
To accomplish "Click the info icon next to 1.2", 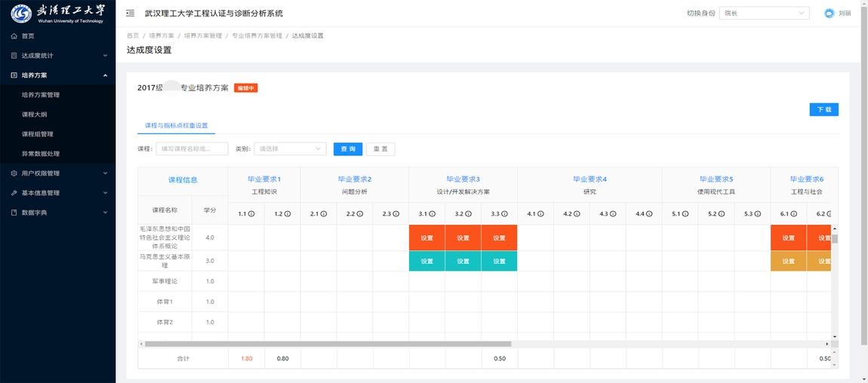I will click(x=288, y=214).
